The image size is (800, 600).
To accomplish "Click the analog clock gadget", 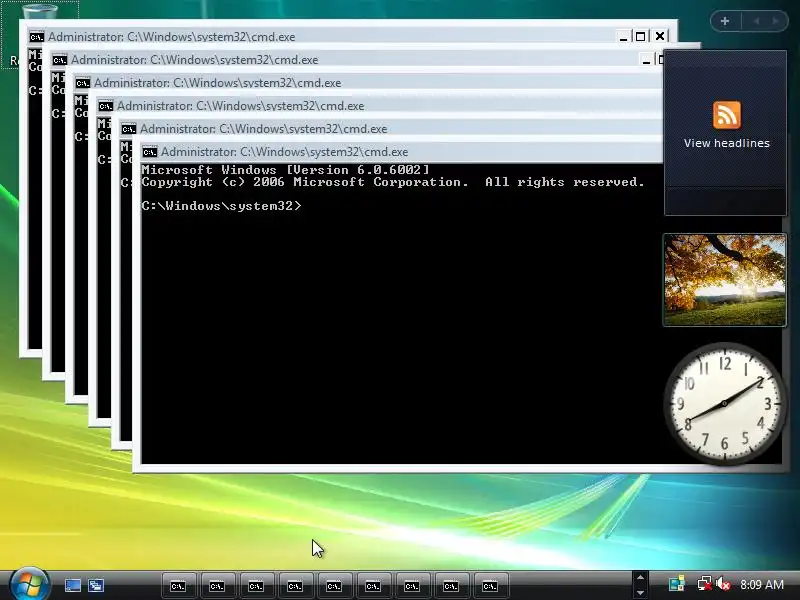I will tap(724, 403).
